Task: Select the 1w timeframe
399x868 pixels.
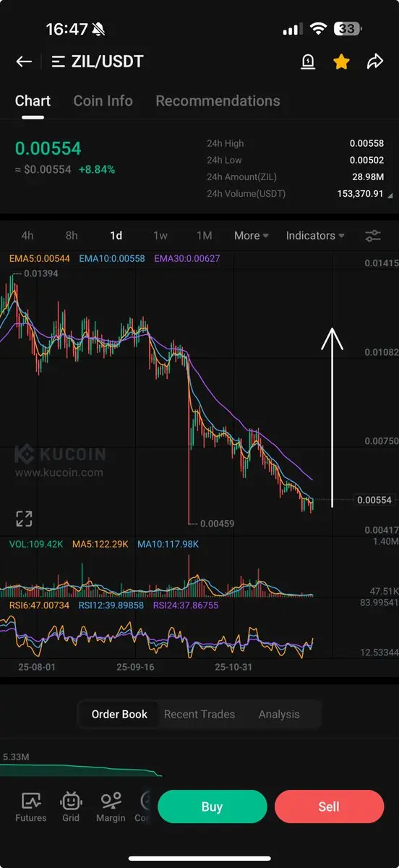Action: [160, 236]
